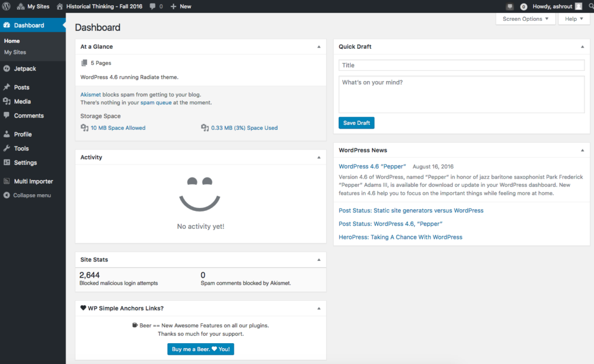This screenshot has height=364, width=594.
Task: Open the Multi Importer menu
Action: tap(33, 181)
